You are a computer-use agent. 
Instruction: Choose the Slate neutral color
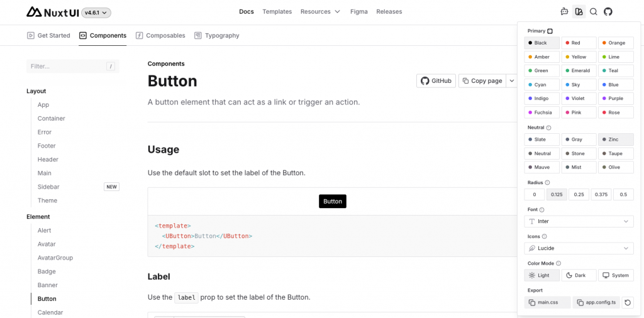(x=541, y=140)
